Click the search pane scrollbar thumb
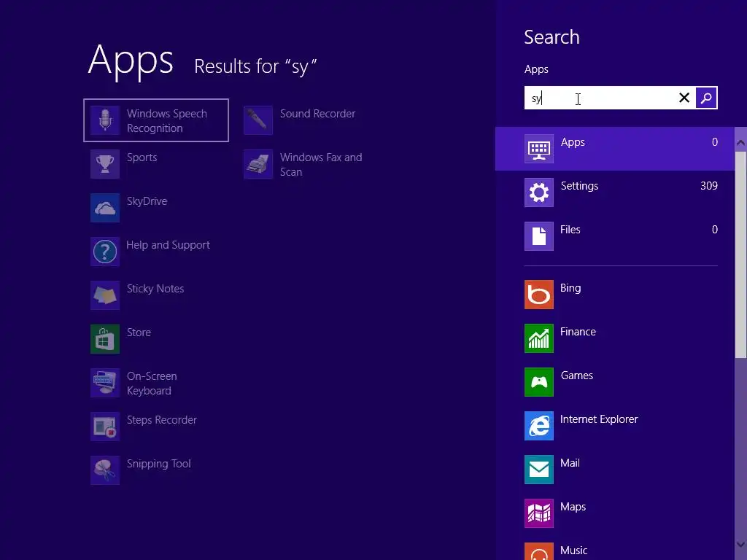This screenshot has width=747, height=560. coord(741,254)
